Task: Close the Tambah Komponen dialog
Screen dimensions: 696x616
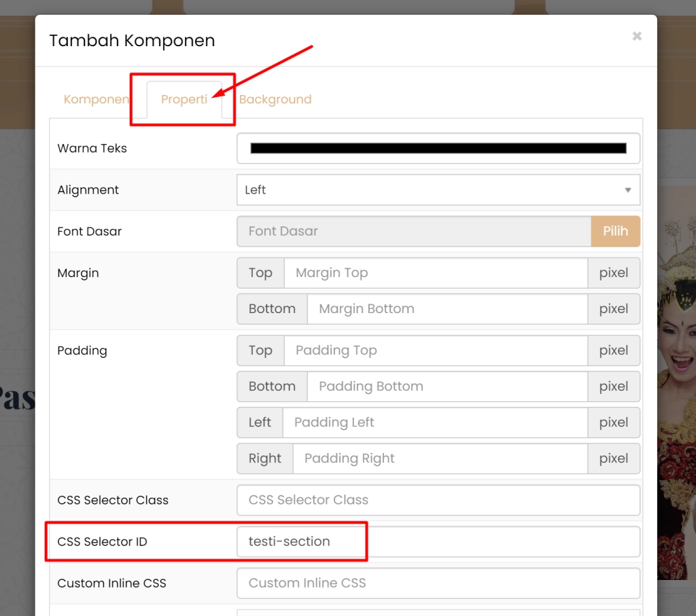Action: click(x=636, y=36)
